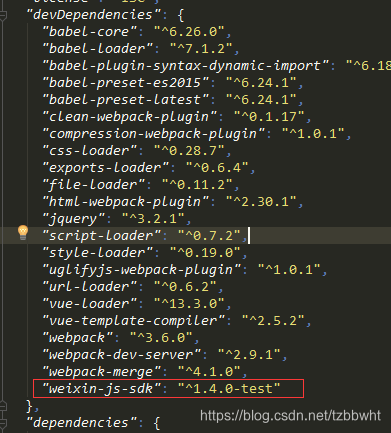Click the "^0.28.7" version value
Viewport: 391px width, 433px height.
click(x=190, y=151)
